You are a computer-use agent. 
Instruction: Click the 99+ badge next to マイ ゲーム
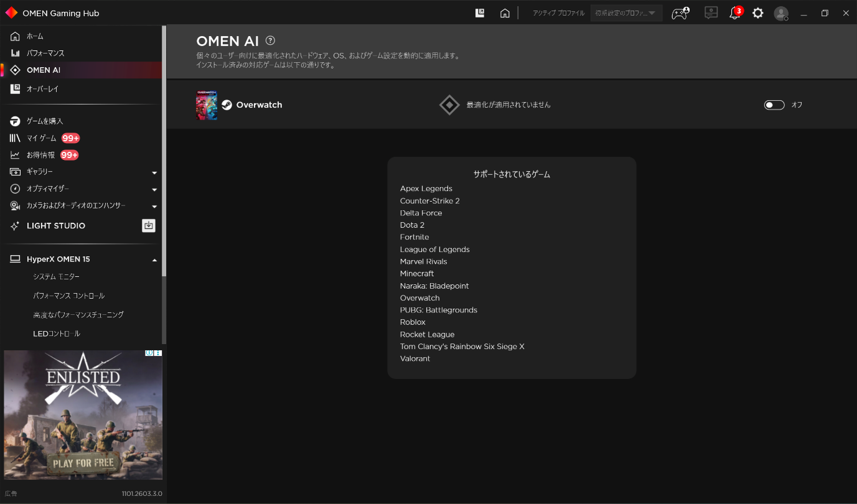(x=70, y=138)
